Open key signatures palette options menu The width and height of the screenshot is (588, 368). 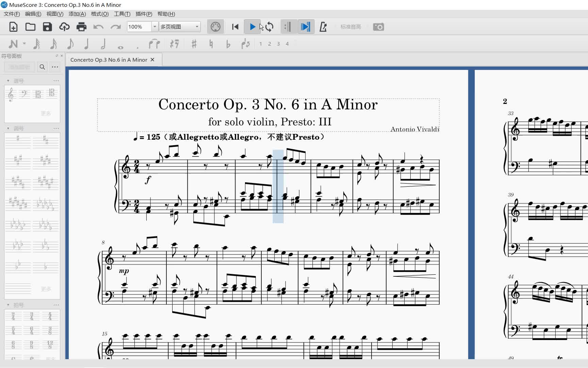[x=56, y=128]
